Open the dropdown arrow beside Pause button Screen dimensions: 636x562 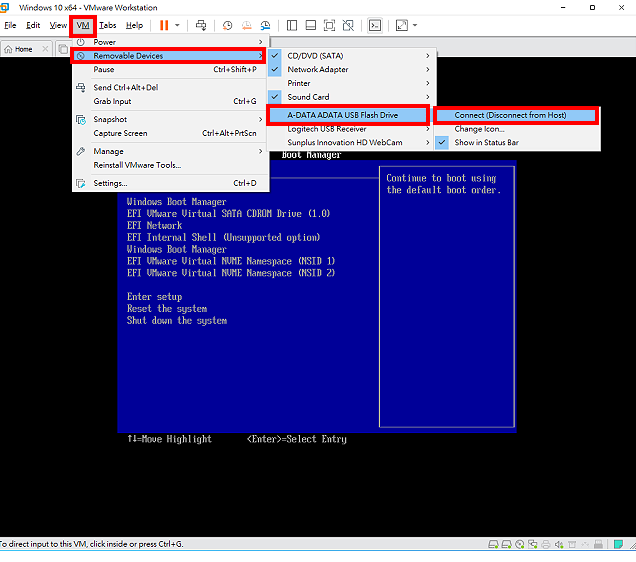[x=177, y=25]
